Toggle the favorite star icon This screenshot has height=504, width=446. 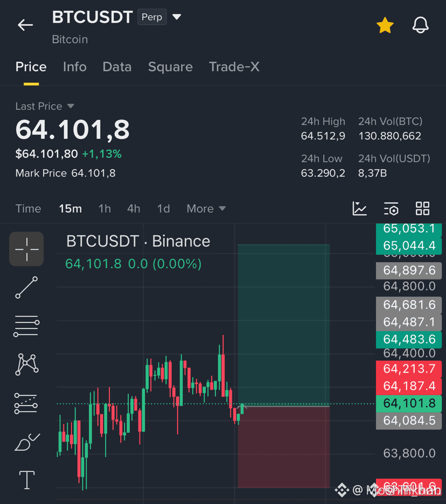pyautogui.click(x=385, y=25)
